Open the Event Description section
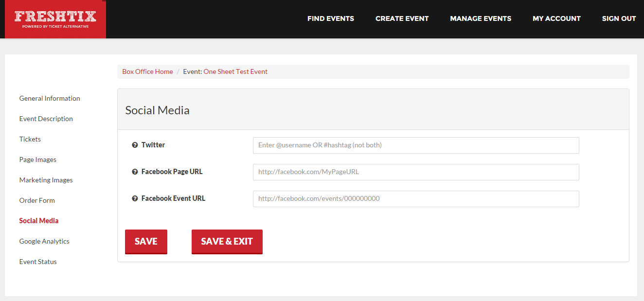Screen dimensions: 644x301 click(x=46, y=119)
